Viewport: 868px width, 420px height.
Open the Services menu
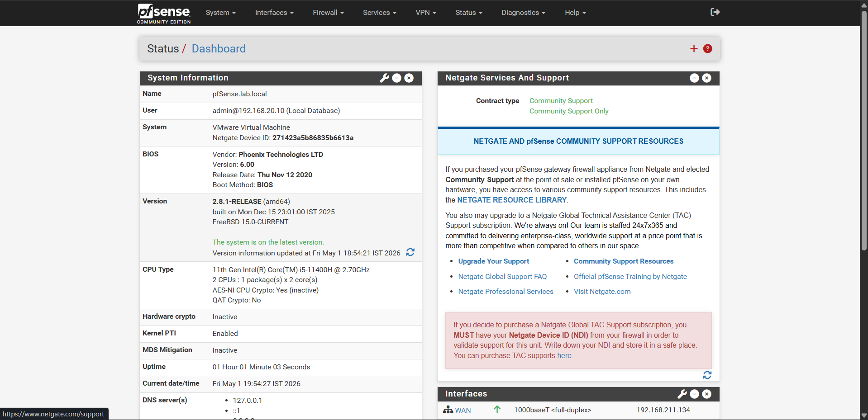click(x=379, y=13)
